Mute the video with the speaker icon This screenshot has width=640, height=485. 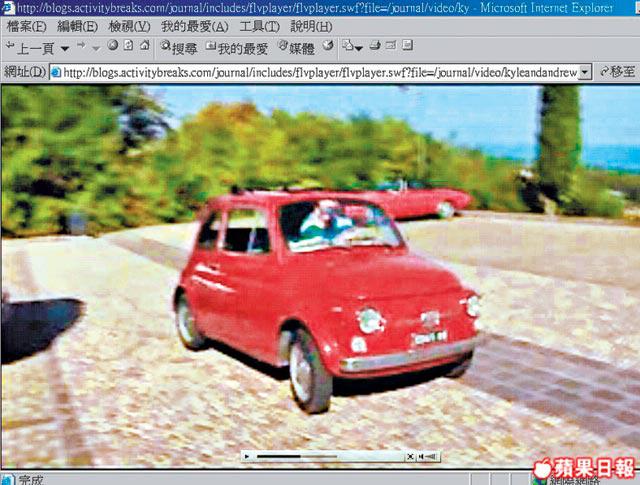pos(421,456)
